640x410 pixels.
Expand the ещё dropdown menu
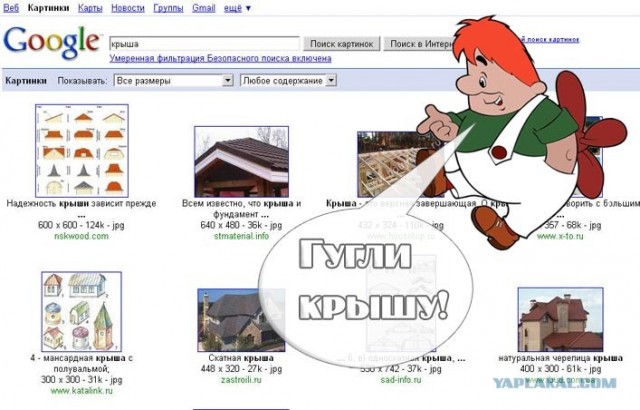237,8
